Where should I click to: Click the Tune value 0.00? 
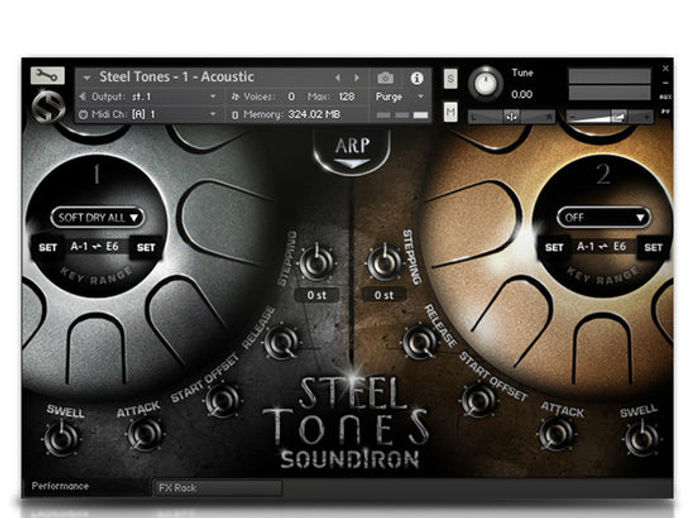tap(521, 94)
